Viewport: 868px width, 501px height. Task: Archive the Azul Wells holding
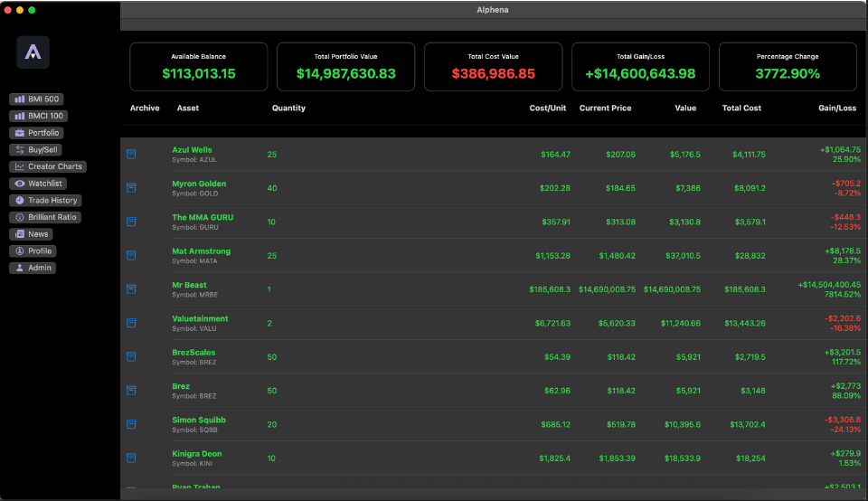[131, 154]
